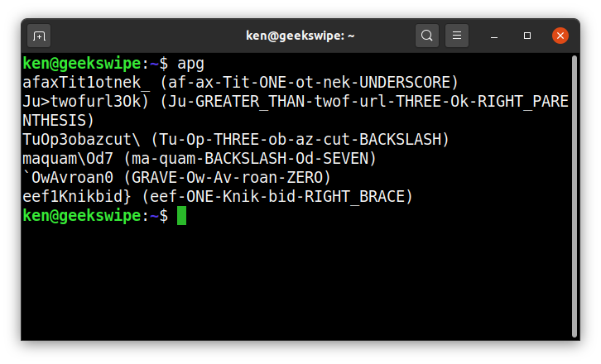Close the terminal window

[x=560, y=36]
